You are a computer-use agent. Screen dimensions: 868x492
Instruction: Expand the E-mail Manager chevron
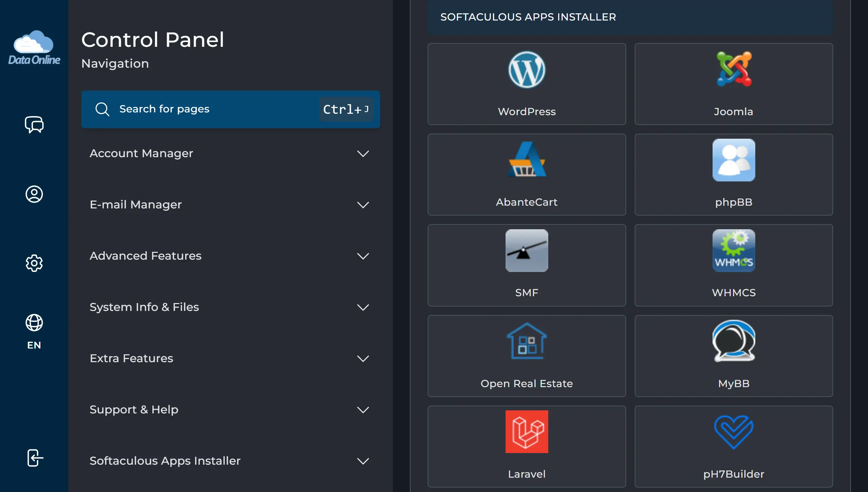[x=363, y=205]
